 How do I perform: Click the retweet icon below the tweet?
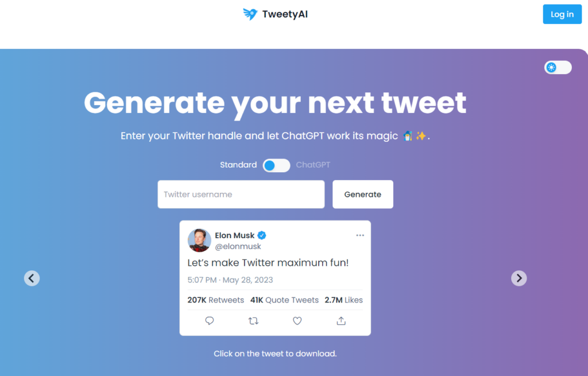[x=253, y=320]
